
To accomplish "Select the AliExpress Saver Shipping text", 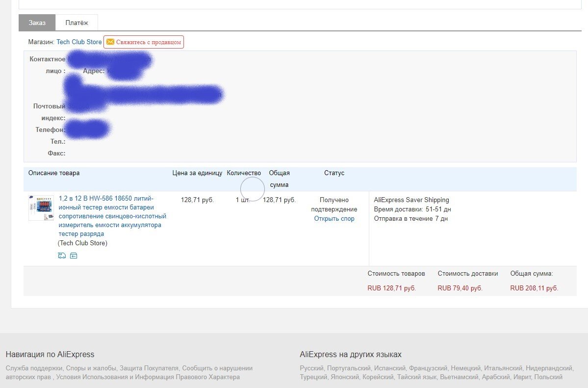I will click(411, 200).
